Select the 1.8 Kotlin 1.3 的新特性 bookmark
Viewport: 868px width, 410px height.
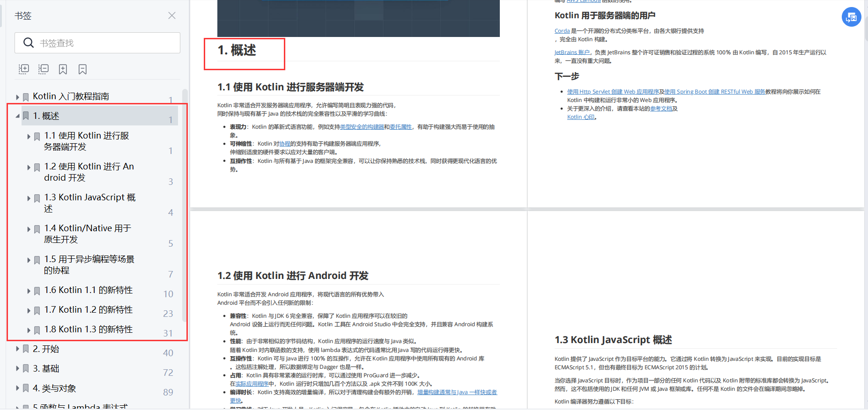click(89, 329)
